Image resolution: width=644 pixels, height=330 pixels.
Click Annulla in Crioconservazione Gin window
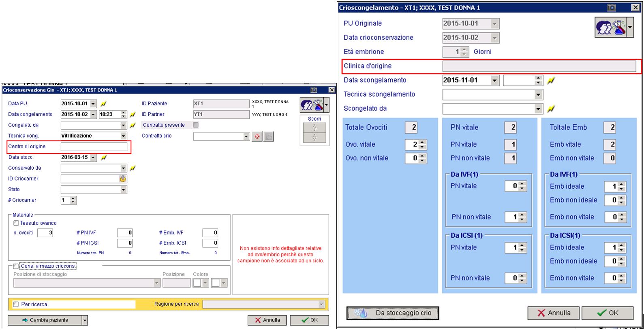[x=267, y=320]
